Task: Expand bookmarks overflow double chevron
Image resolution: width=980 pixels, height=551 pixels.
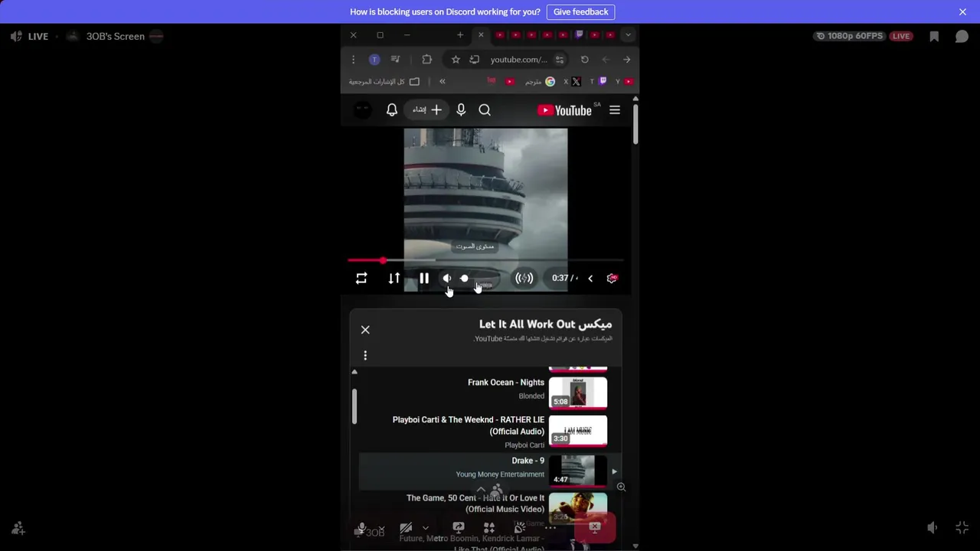Action: point(442,81)
